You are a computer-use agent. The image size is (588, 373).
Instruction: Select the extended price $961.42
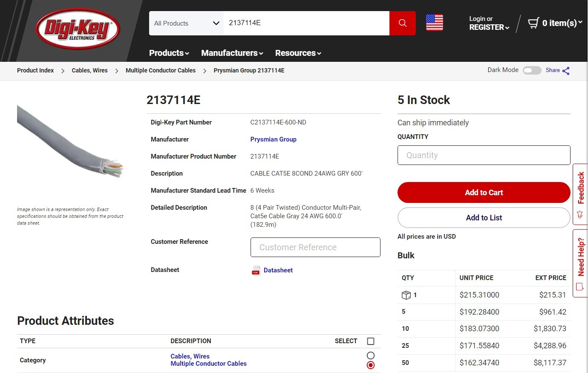click(x=553, y=312)
